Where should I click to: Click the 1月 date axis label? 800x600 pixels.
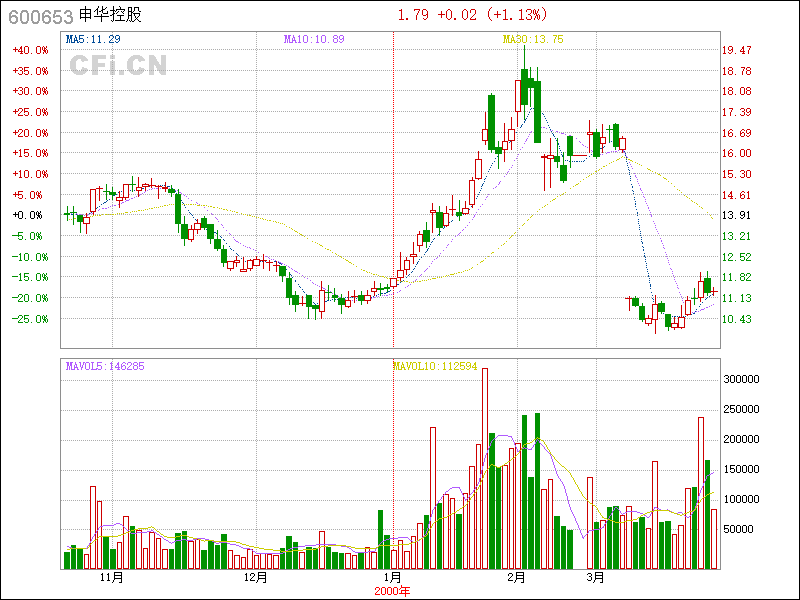tap(392, 578)
